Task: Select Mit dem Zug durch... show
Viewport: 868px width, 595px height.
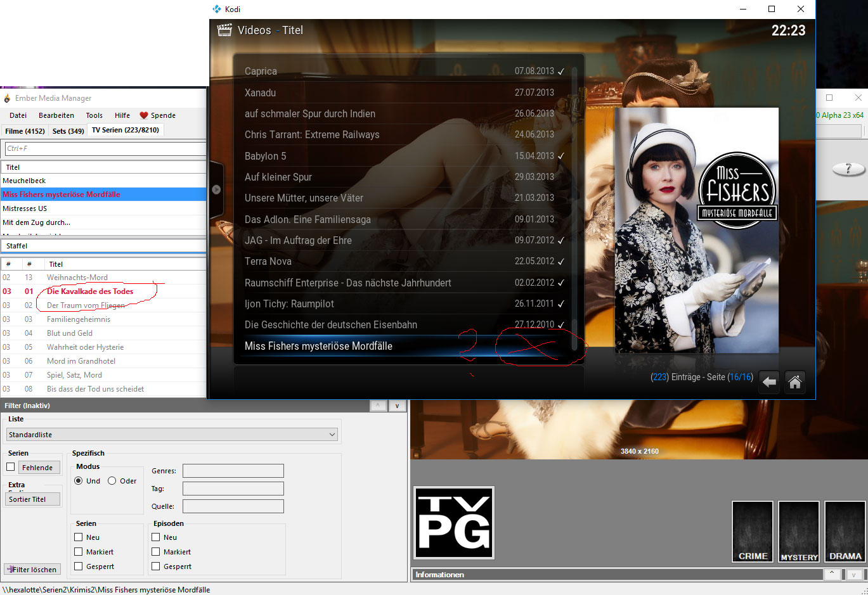Action: pyautogui.click(x=104, y=222)
